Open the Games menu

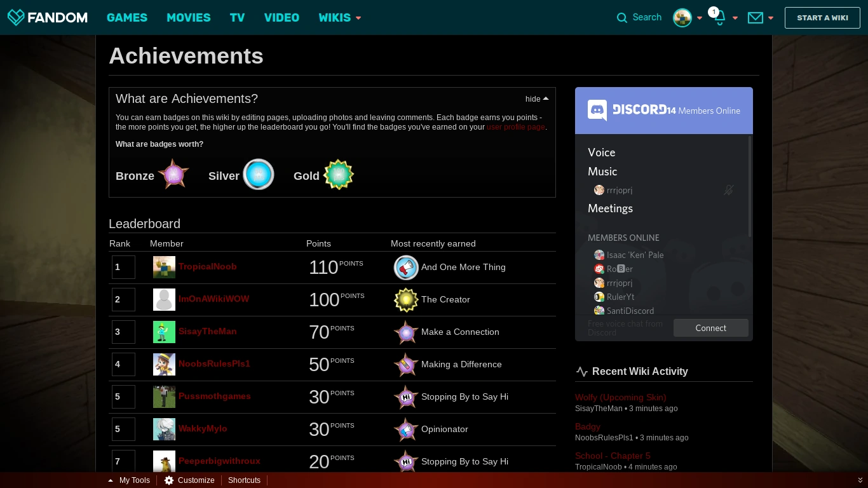coord(127,18)
